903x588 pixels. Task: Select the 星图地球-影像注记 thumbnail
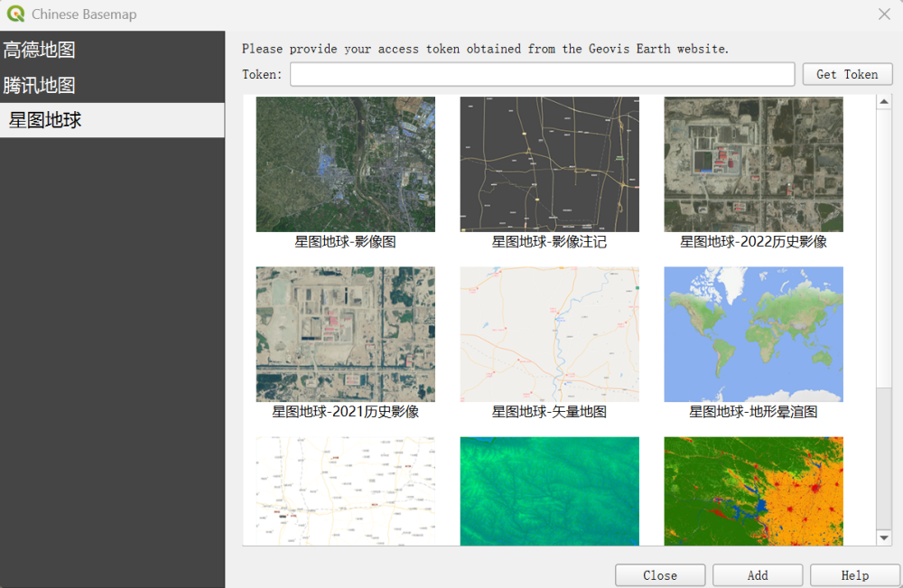coord(549,164)
